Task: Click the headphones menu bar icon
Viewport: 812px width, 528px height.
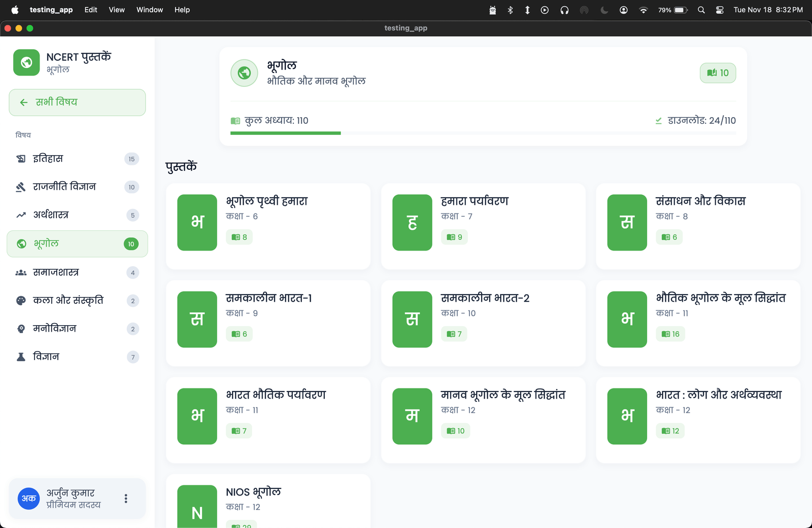Action: click(564, 10)
